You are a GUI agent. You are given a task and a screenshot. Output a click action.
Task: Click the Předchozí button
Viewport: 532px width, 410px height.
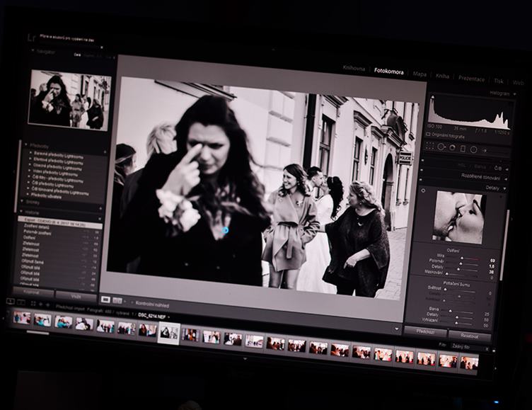pos(425,331)
